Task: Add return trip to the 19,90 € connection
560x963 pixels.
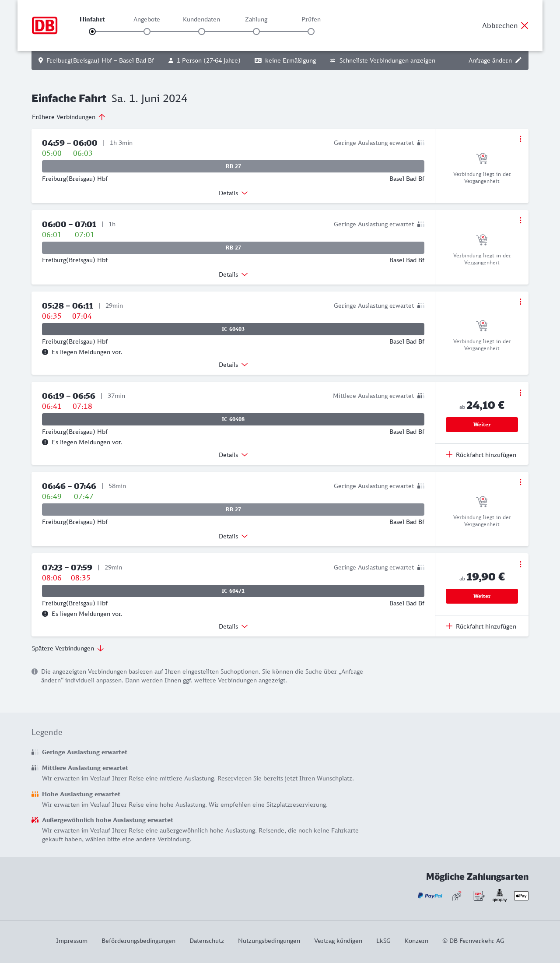Action: [481, 626]
